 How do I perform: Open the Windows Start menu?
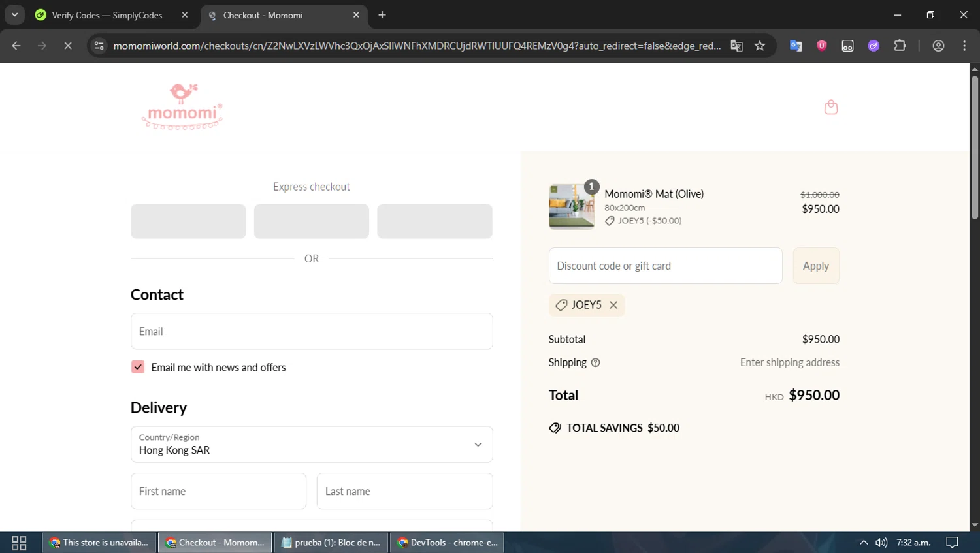coord(19,543)
